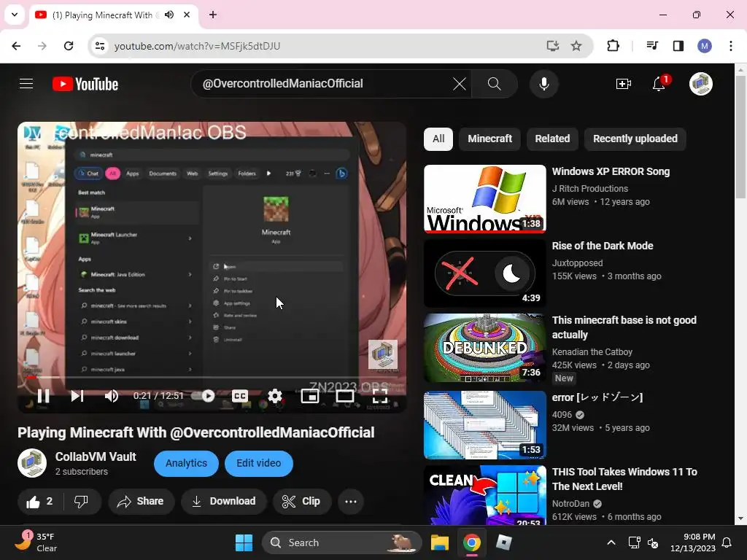Open the Kenadian the Catboy channel name

(592, 352)
